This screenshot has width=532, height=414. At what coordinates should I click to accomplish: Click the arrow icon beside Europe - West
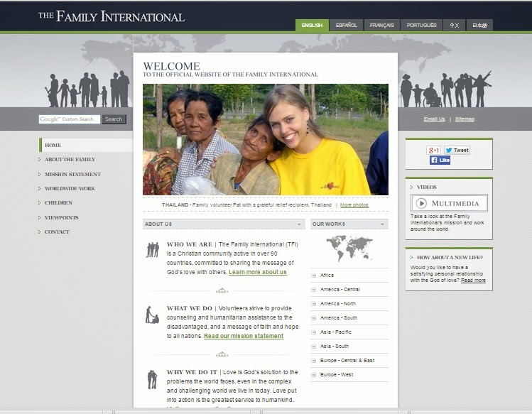(x=313, y=375)
